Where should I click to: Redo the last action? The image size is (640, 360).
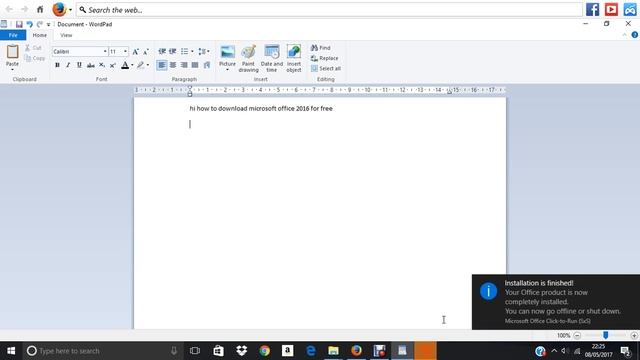[x=40, y=24]
